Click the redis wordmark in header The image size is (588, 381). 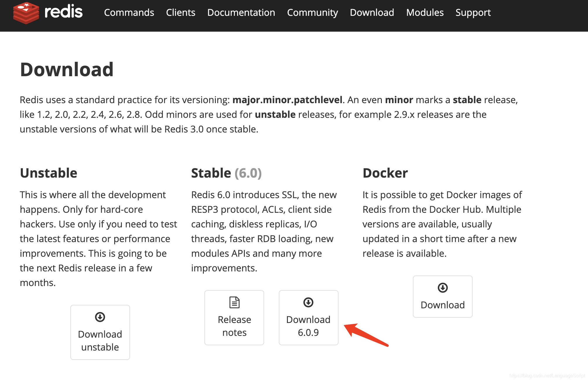click(x=64, y=12)
